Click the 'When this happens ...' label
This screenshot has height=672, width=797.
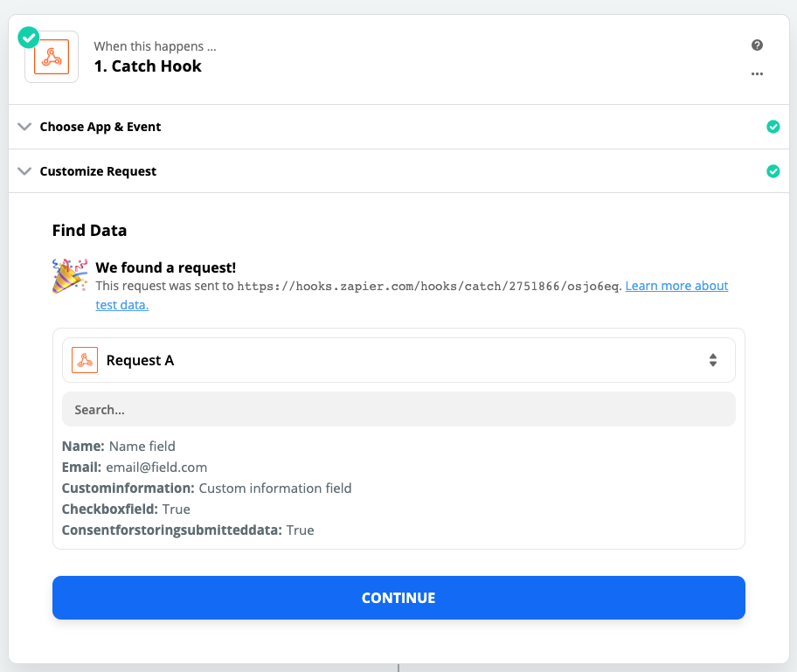pyautogui.click(x=155, y=47)
